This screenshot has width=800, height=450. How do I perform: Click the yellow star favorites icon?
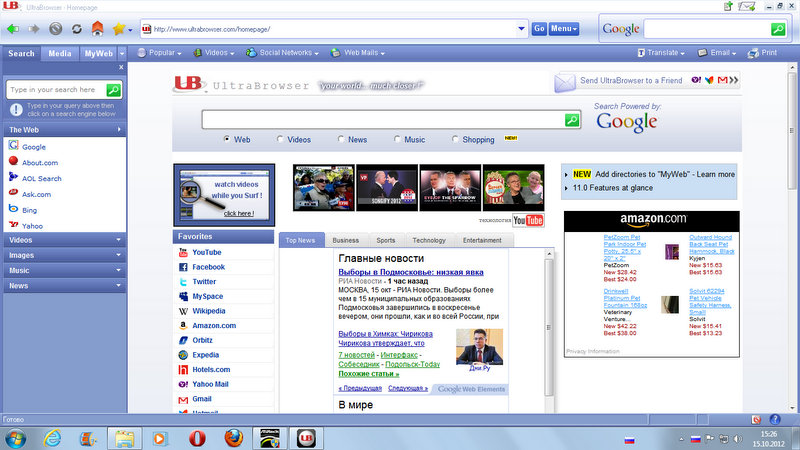(x=119, y=29)
